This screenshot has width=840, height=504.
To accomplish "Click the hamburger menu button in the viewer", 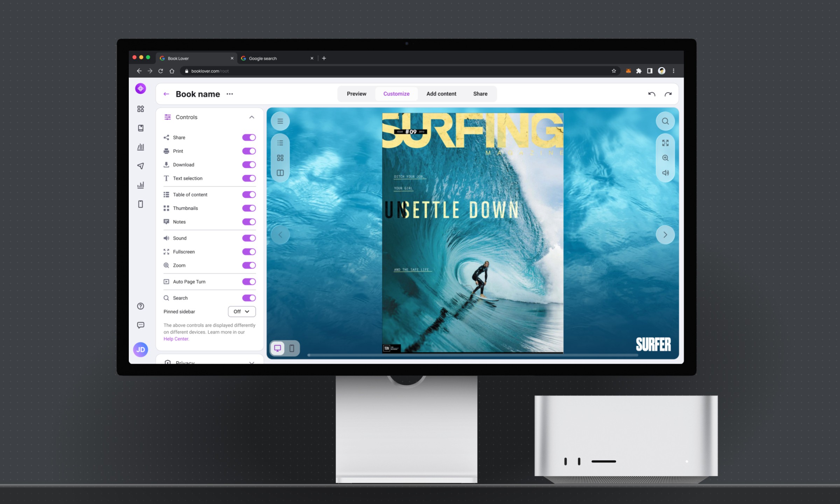I will point(280,121).
